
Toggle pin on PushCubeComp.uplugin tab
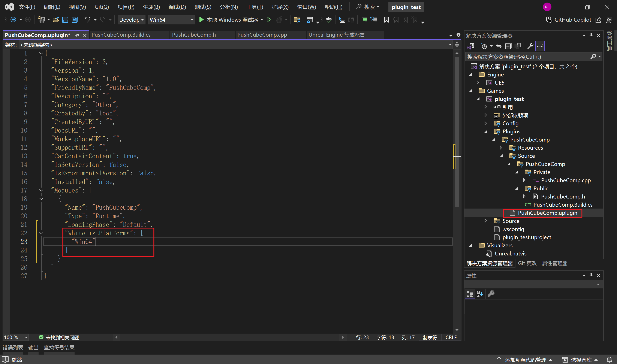pos(77,35)
